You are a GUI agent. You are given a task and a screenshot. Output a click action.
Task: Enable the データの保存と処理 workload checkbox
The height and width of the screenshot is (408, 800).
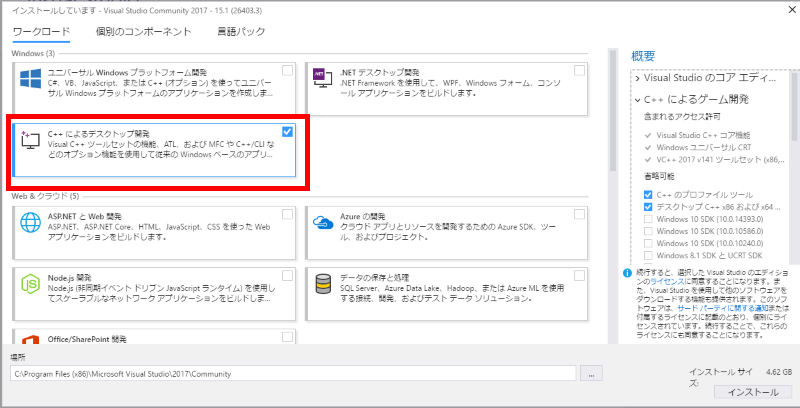pyautogui.click(x=580, y=275)
